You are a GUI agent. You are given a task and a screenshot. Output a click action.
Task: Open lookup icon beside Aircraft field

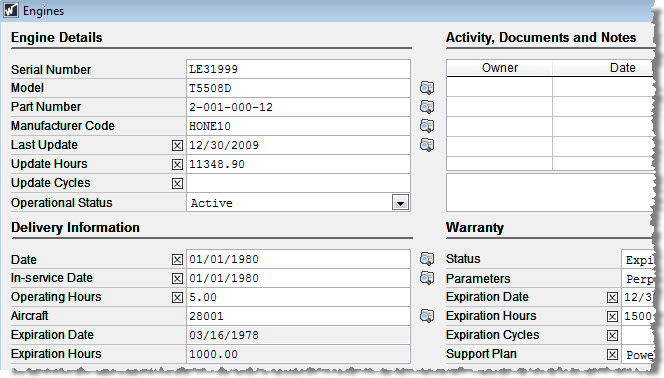[x=427, y=316]
